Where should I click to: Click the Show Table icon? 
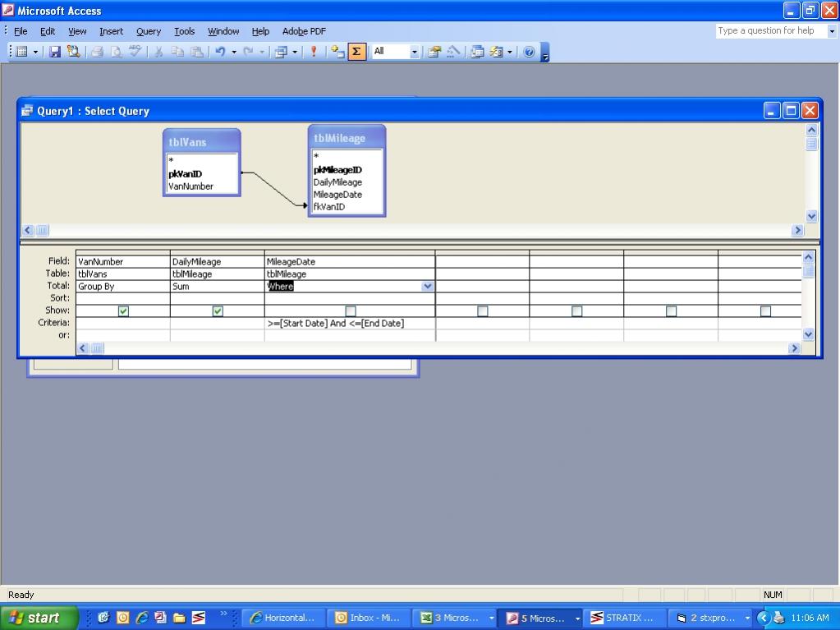337,52
